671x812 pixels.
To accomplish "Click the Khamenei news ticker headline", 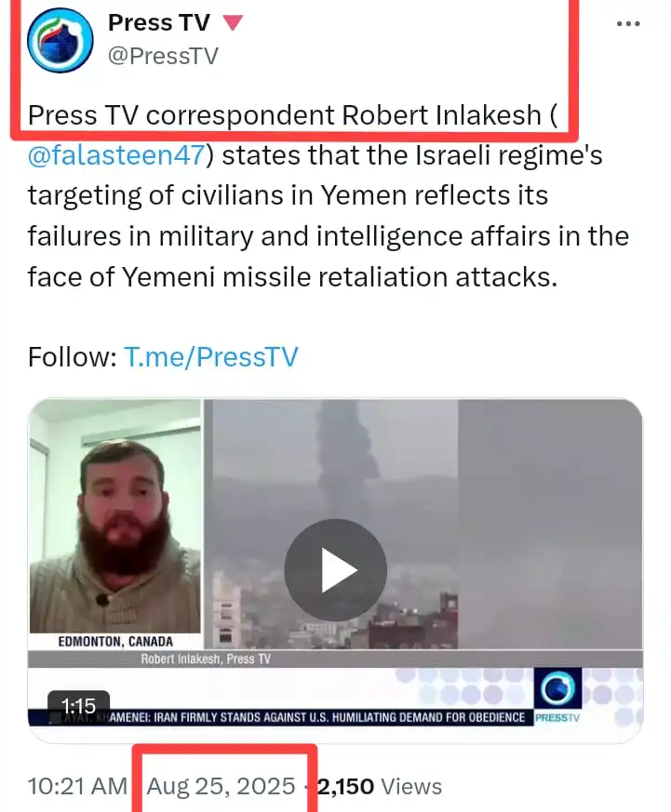I will pos(317,717).
